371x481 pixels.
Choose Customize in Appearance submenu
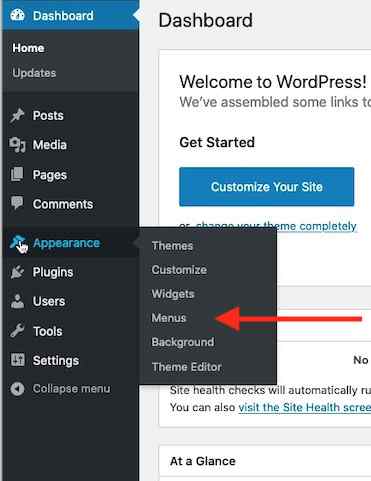coord(179,270)
